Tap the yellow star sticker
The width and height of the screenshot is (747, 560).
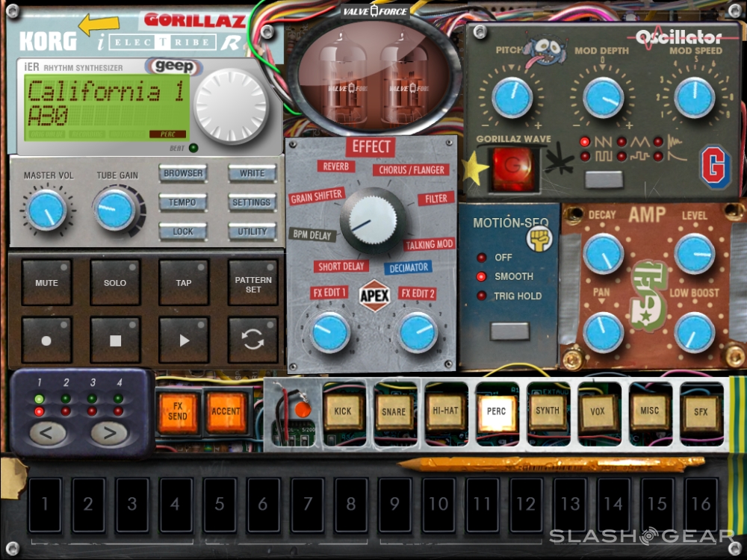(x=475, y=168)
